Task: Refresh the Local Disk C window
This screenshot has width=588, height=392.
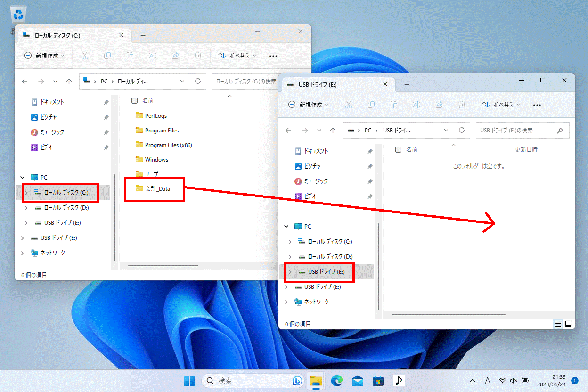Action: click(198, 81)
